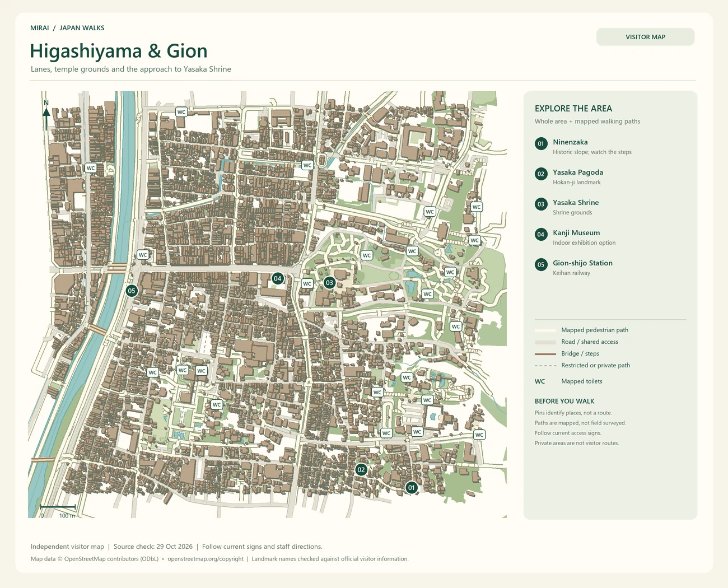Image resolution: width=728 pixels, height=588 pixels.
Task: Click the 01 badge beside Ninenzaka in the list
Action: tap(541, 144)
